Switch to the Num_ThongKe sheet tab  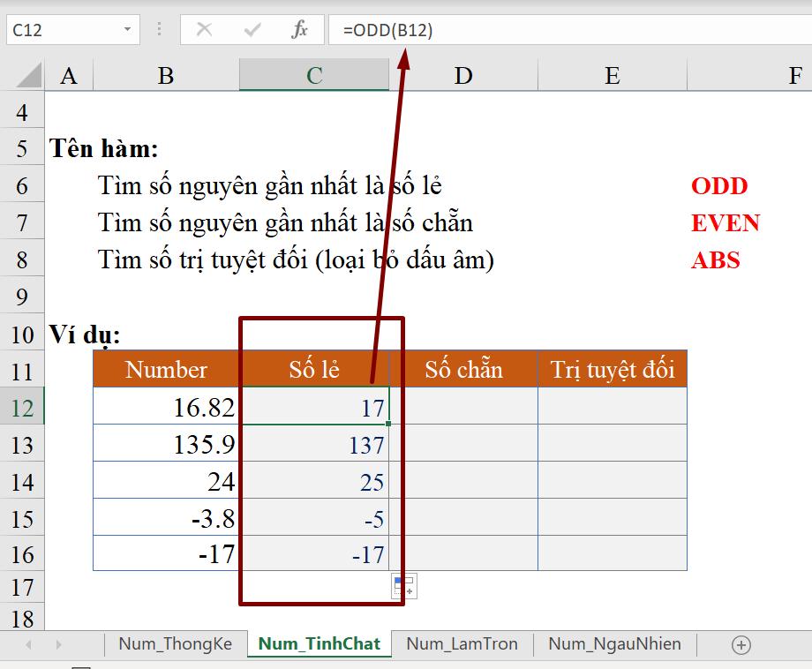[x=175, y=644]
